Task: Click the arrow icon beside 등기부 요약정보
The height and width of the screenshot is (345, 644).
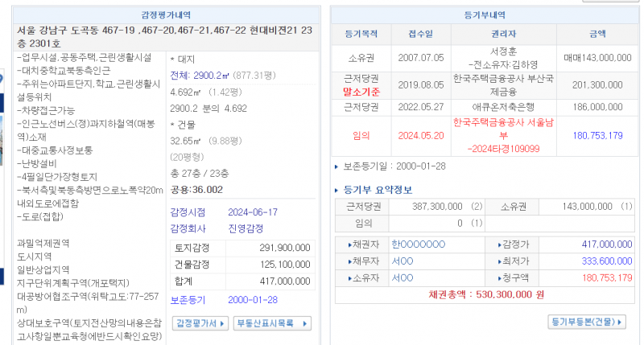Action: click(336, 190)
